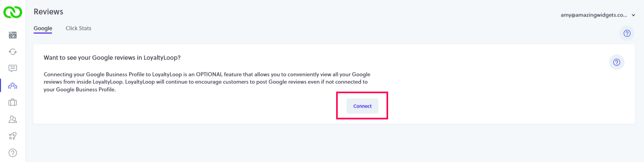Switch to the Click Stats tab
Screen dimensions: 644x162
(x=78, y=28)
